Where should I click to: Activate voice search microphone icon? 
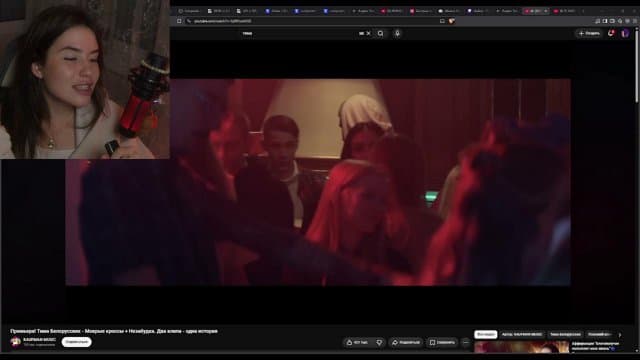tap(397, 33)
